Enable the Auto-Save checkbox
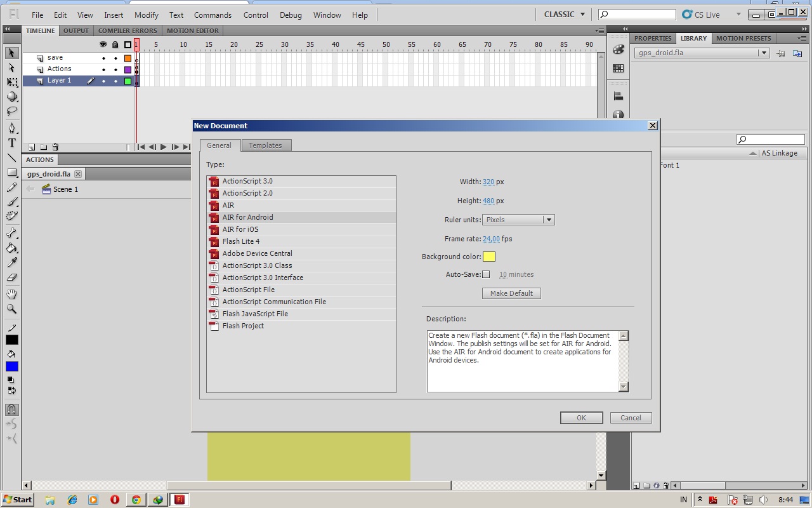Screen dimensions: 812x508 [x=485, y=273]
